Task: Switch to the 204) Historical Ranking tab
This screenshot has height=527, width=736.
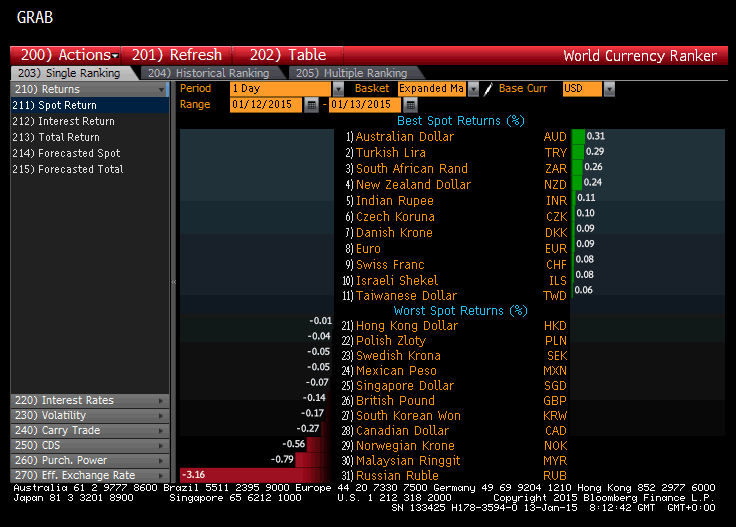Action: tap(211, 73)
